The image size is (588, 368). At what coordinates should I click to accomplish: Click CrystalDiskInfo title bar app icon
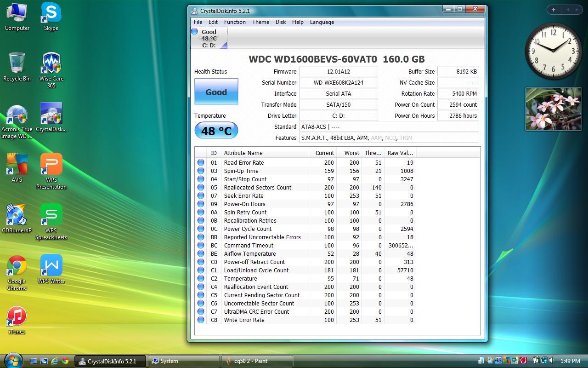(x=195, y=11)
